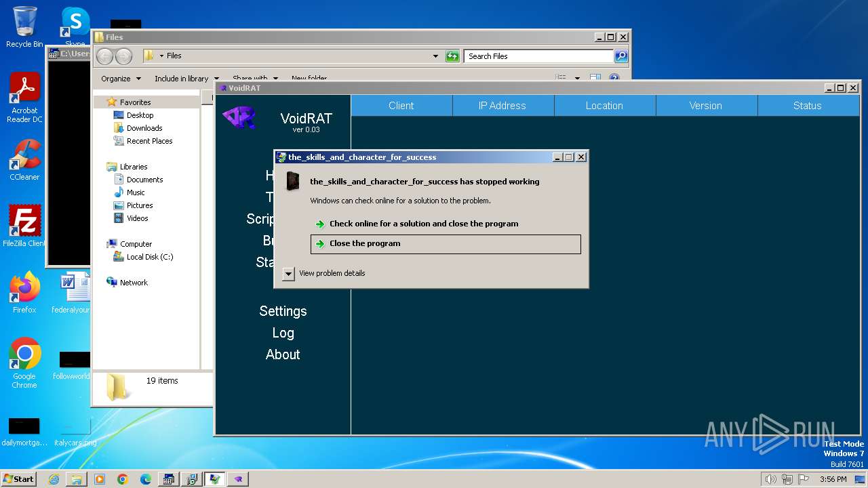Sort by Location column header
Image resolution: width=868 pixels, height=488 pixels.
tap(604, 106)
